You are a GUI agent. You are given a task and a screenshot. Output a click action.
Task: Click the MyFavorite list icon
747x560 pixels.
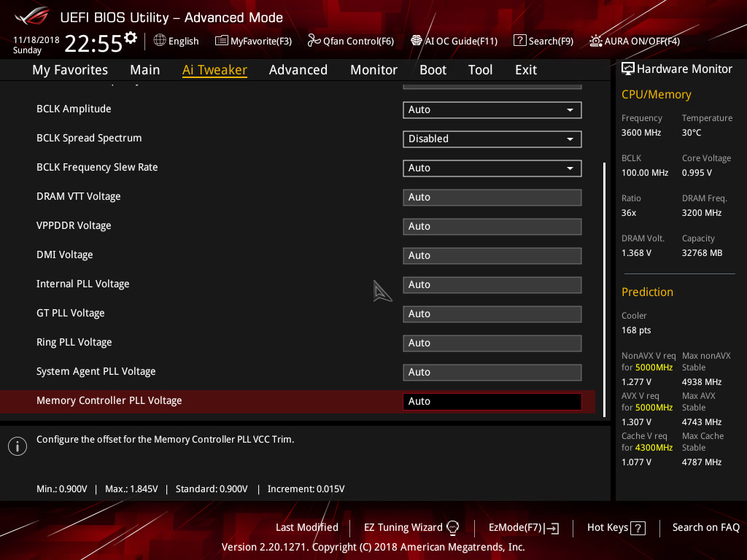221,41
